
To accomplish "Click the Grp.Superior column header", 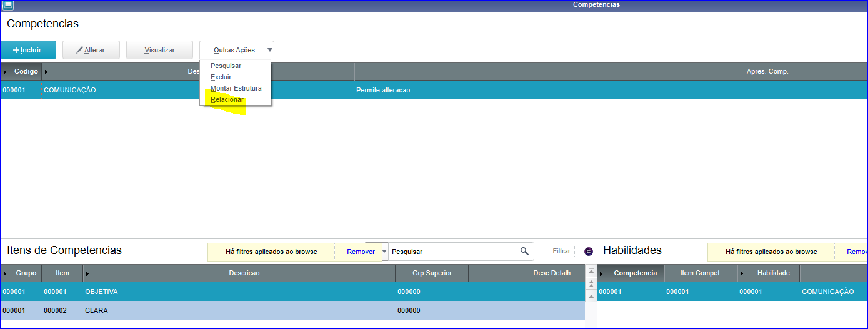I will (x=432, y=273).
